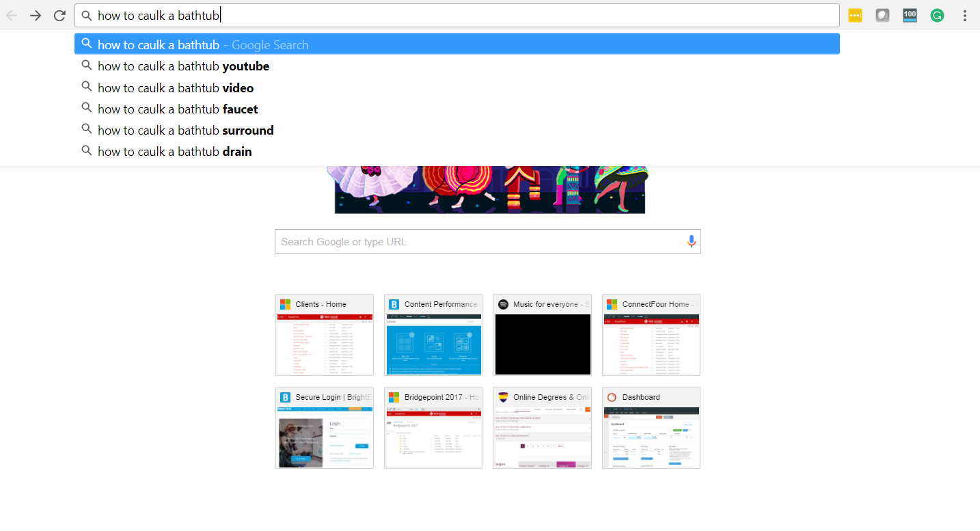Open the Clients - Home tile
Image resolution: width=980 pixels, height=531 pixels.
(325, 335)
